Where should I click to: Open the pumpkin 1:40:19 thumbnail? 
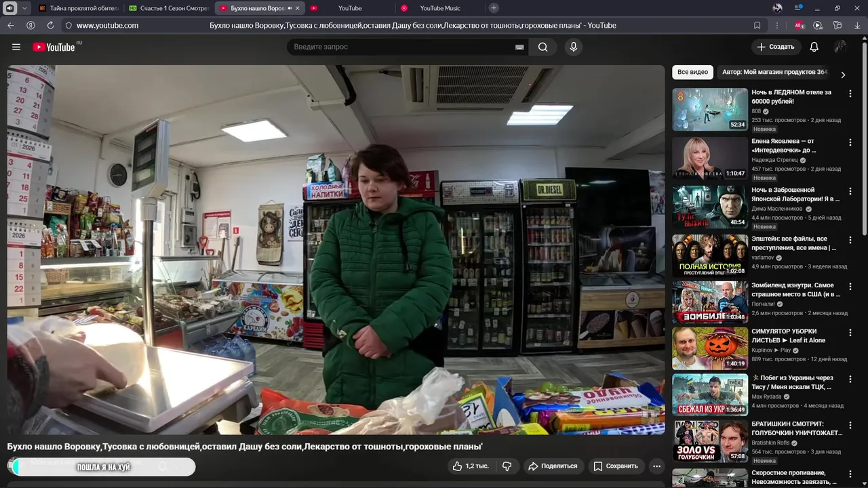710,348
